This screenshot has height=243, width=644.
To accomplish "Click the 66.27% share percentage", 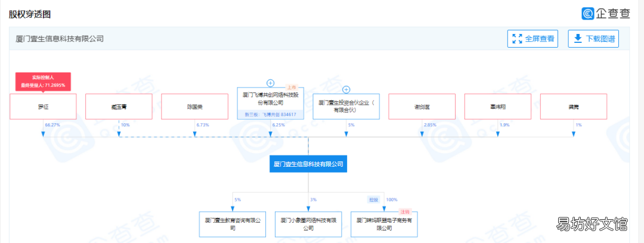I will [54, 124].
